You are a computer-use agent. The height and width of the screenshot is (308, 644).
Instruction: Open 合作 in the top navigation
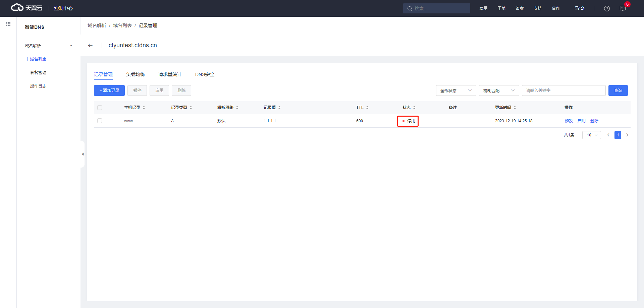click(x=556, y=8)
